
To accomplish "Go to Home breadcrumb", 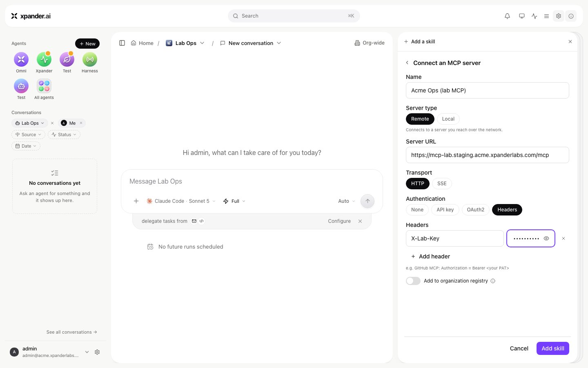I will pos(142,43).
